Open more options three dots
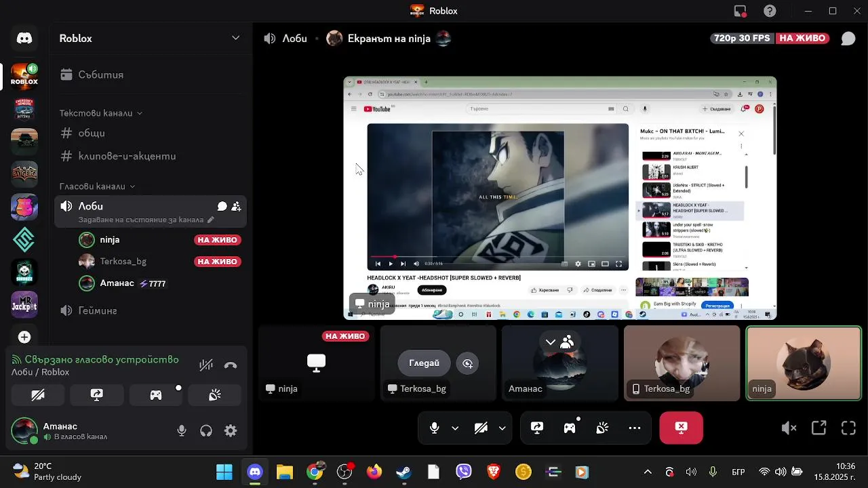This screenshot has width=868, height=488. click(x=635, y=428)
